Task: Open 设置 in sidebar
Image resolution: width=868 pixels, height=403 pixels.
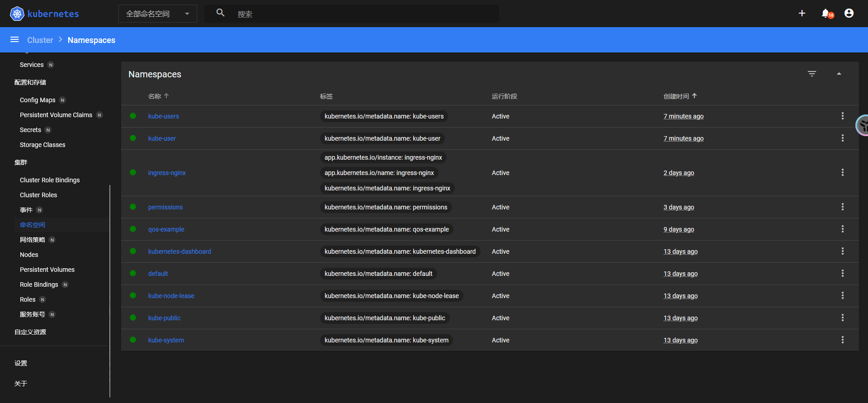Action: [x=21, y=363]
